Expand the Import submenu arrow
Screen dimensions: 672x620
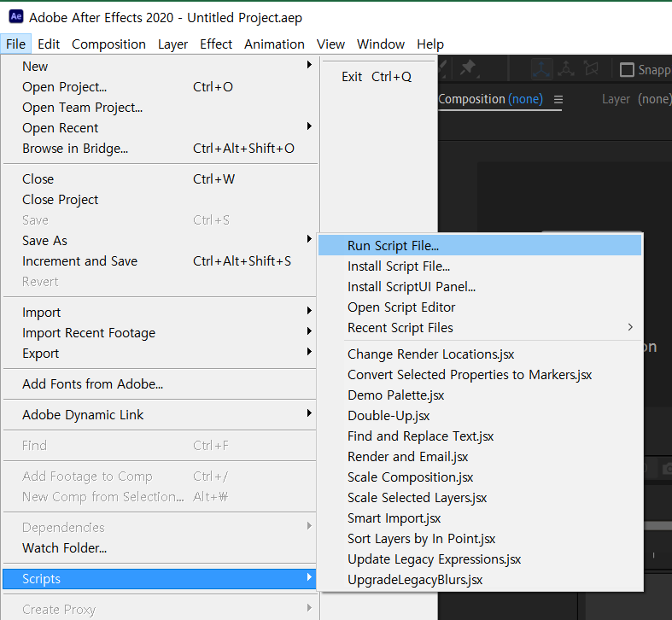pyautogui.click(x=309, y=311)
